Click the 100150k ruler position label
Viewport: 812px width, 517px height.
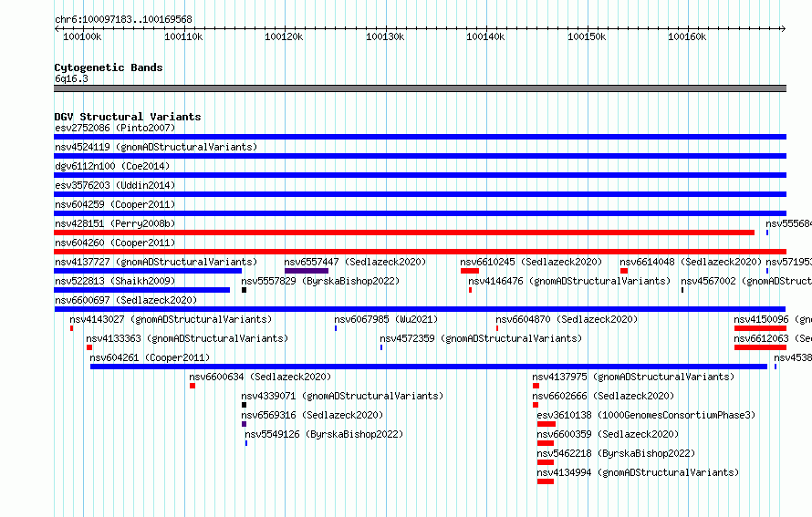coord(587,36)
